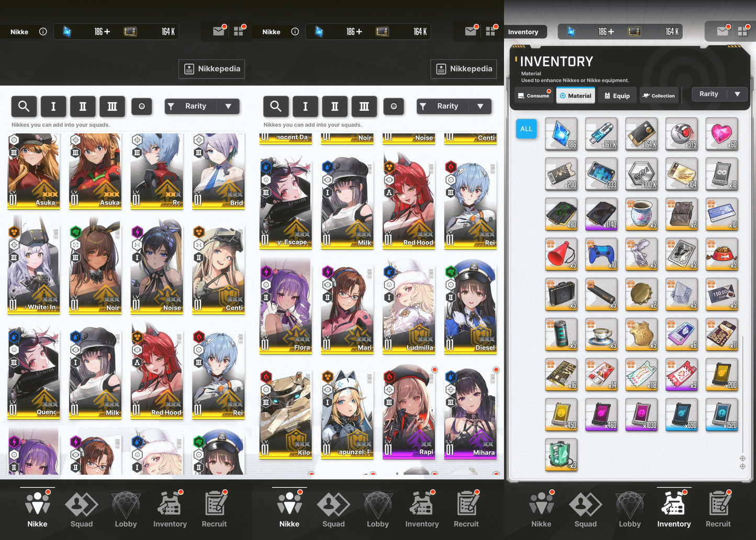This screenshot has width=756, height=540.
Task: Select the DNA hexagon item marked x100K
Action: click(x=641, y=174)
